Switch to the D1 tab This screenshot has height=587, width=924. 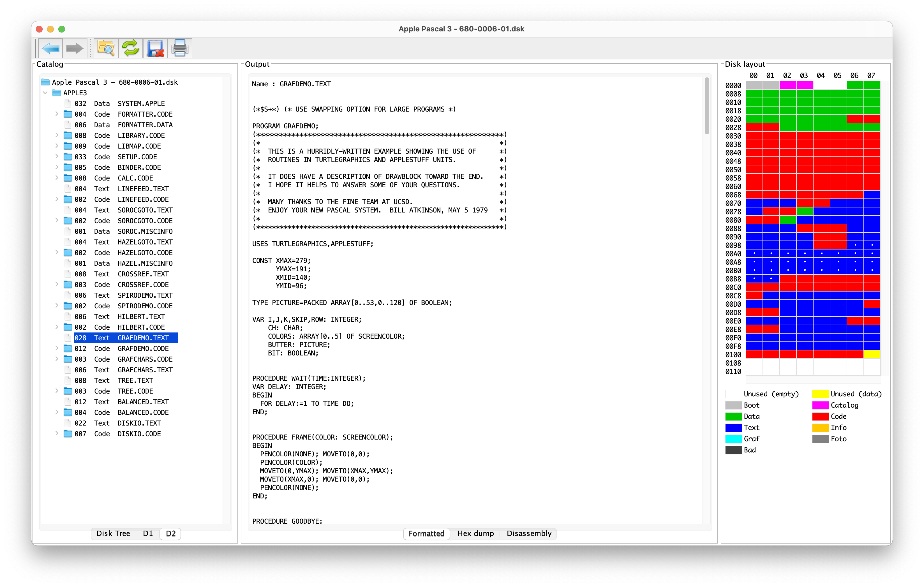pos(148,534)
